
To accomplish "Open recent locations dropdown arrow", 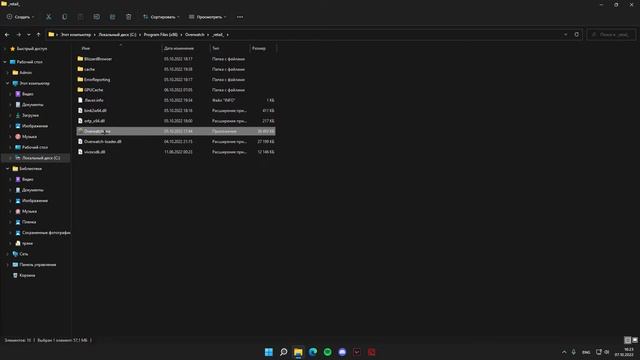I will 29,35.
